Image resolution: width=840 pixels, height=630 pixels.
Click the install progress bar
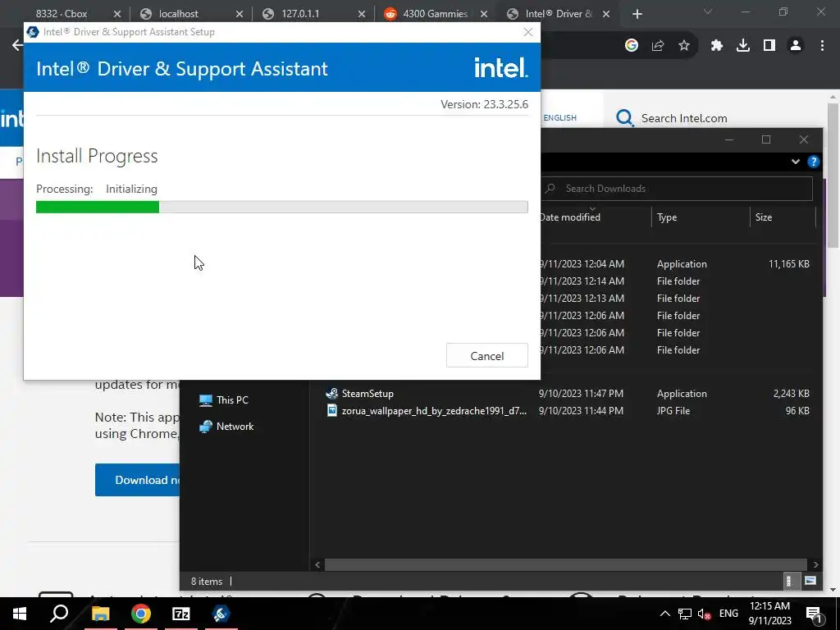[282, 207]
